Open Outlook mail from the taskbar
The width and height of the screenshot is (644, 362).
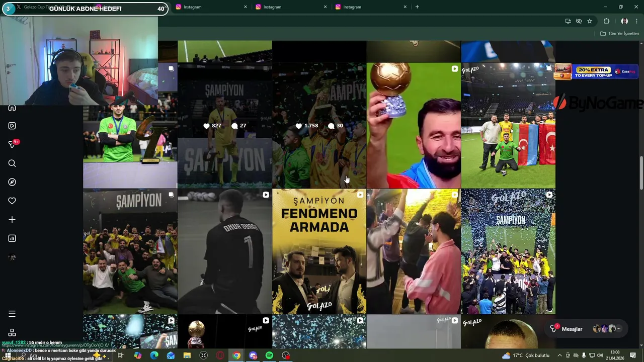pos(171,355)
